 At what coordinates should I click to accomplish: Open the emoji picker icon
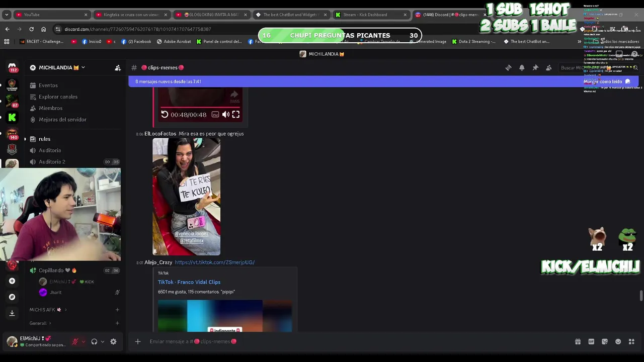click(618, 341)
